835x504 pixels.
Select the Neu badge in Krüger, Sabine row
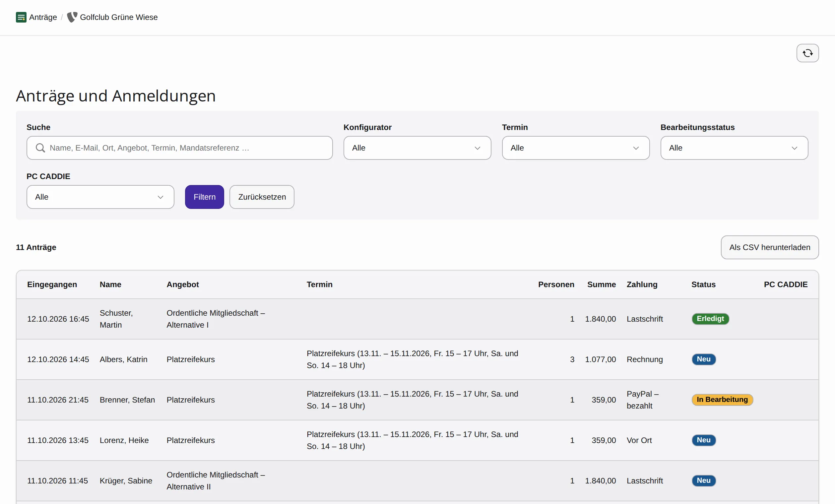pos(703,480)
